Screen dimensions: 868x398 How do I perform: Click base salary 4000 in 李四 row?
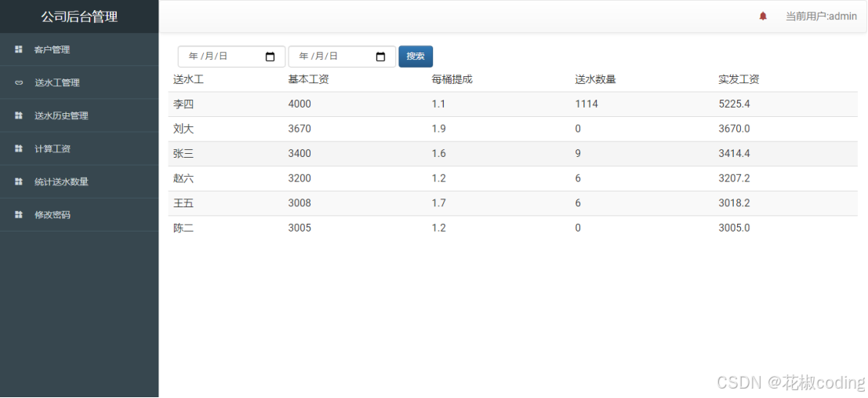(x=300, y=104)
